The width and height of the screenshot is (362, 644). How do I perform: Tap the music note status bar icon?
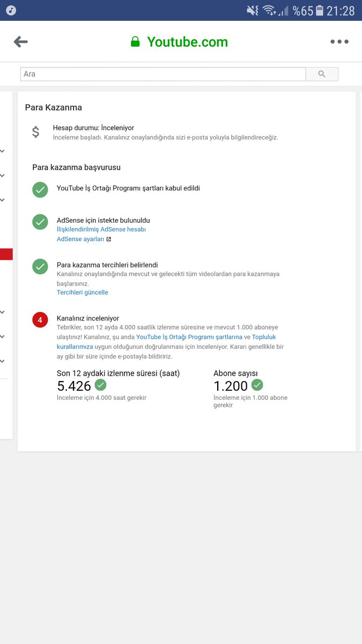[x=11, y=10]
